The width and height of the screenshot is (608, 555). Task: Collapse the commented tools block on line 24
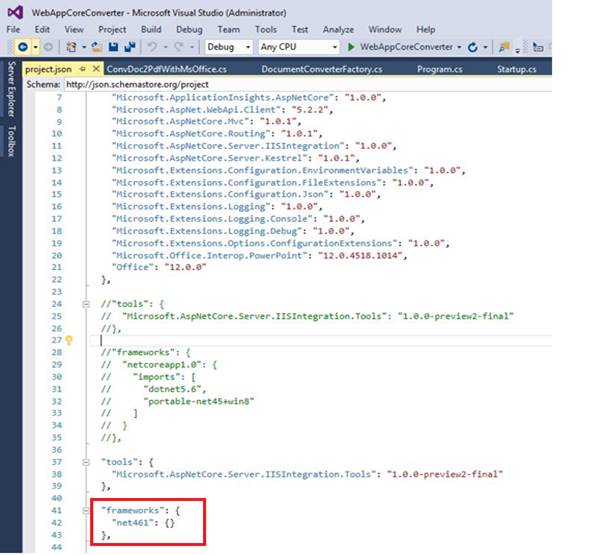coord(86,304)
